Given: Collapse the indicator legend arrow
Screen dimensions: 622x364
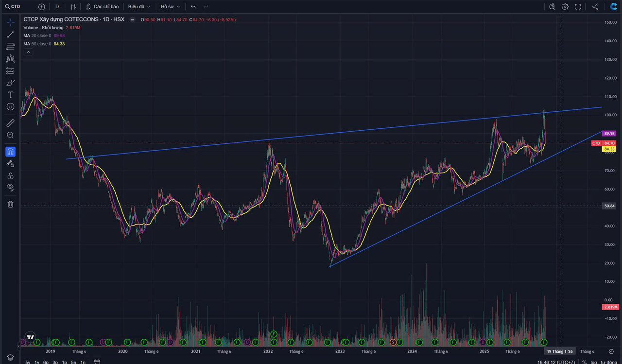Looking at the screenshot, I should tap(28, 52).
